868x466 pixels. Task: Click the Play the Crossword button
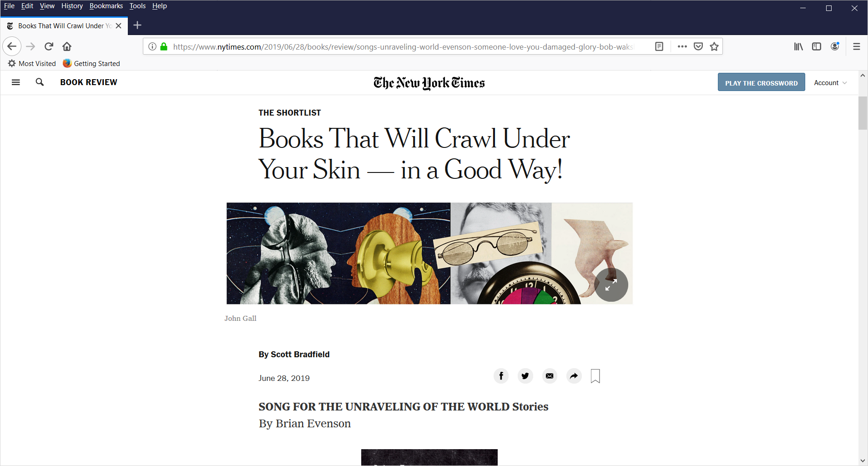(761, 82)
